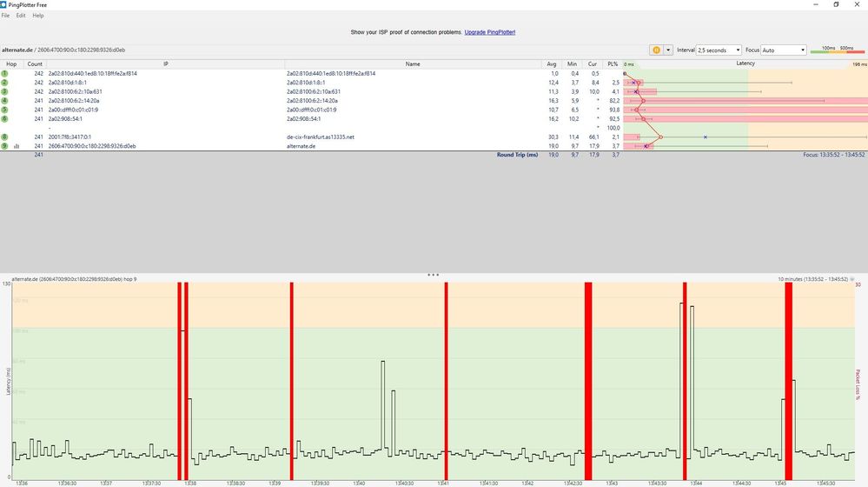The height and width of the screenshot is (487, 868).
Task: Minimize the PingPlotter window
Action: [815, 4]
